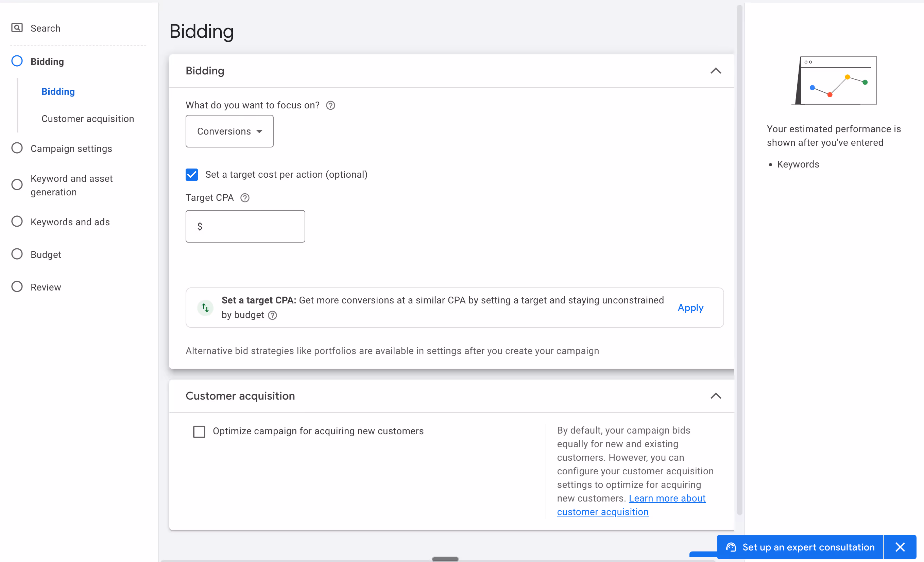Select the Review step circle
Image resolution: width=924 pixels, height=562 pixels.
pyautogui.click(x=17, y=287)
